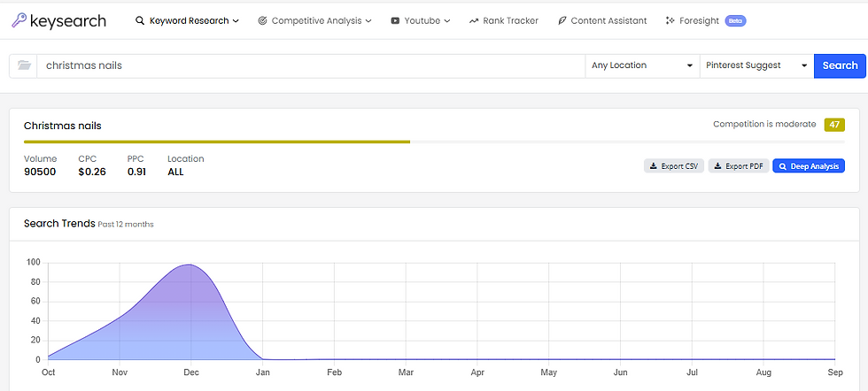The height and width of the screenshot is (391, 868).
Task: Click the Foresight sparkle icon
Action: point(670,20)
